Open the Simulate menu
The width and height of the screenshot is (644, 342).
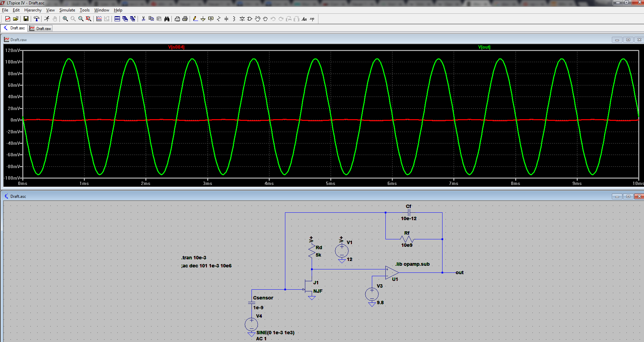pos(67,10)
